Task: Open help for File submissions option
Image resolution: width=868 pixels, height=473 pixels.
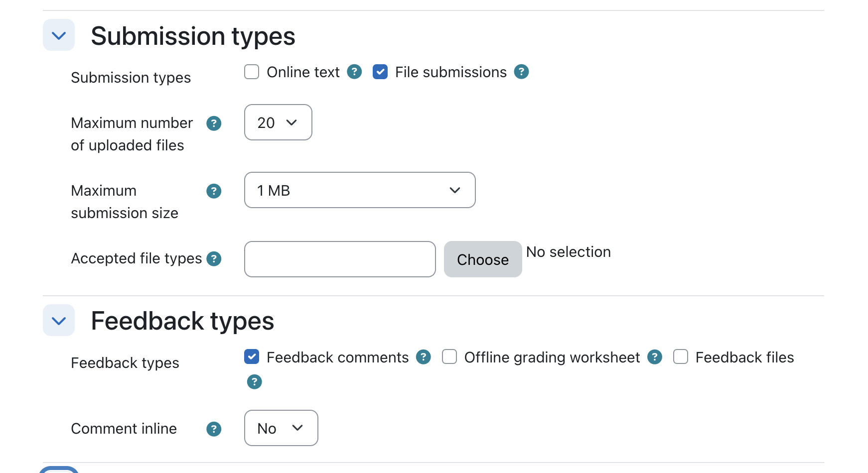Action: 521,72
